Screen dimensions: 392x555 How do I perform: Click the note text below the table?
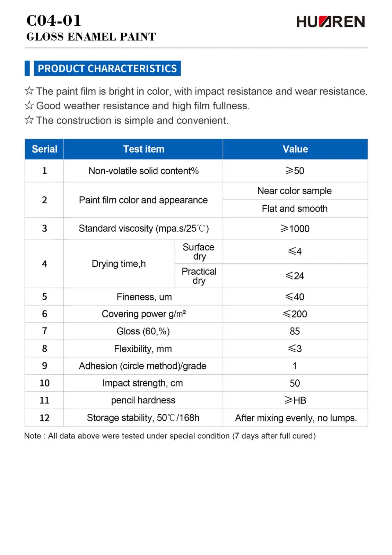tap(170, 436)
